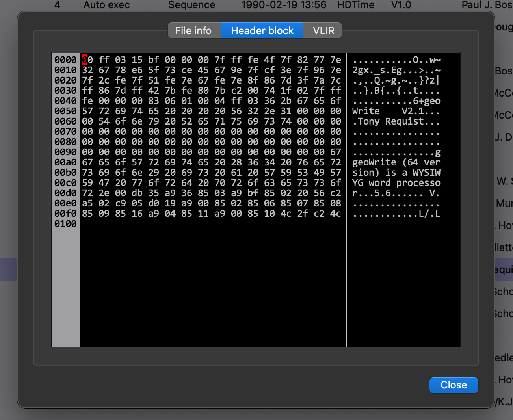Click ASCII text 'sion) is a WYSIW'
513x420 pixels.
click(396, 173)
